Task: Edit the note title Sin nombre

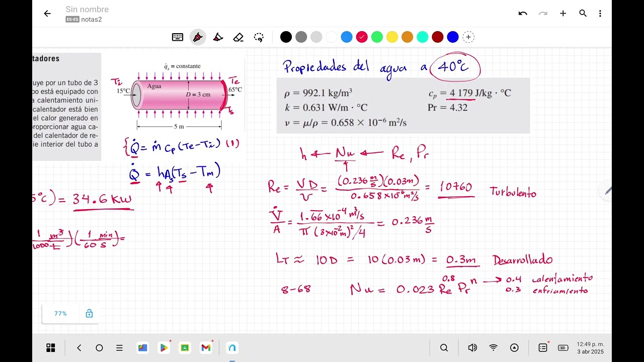Action: tap(87, 10)
